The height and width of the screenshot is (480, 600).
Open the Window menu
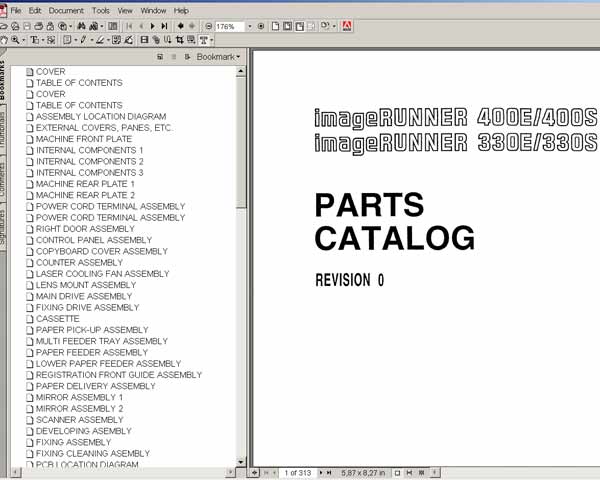click(153, 11)
